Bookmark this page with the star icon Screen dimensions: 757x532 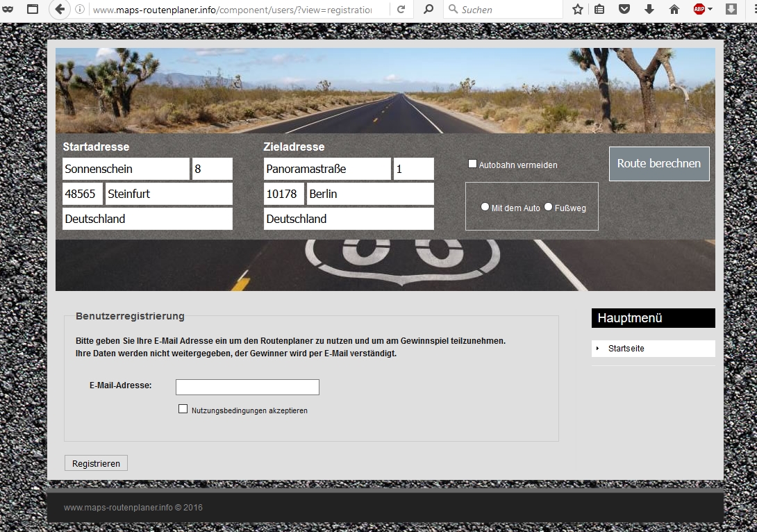(577, 9)
